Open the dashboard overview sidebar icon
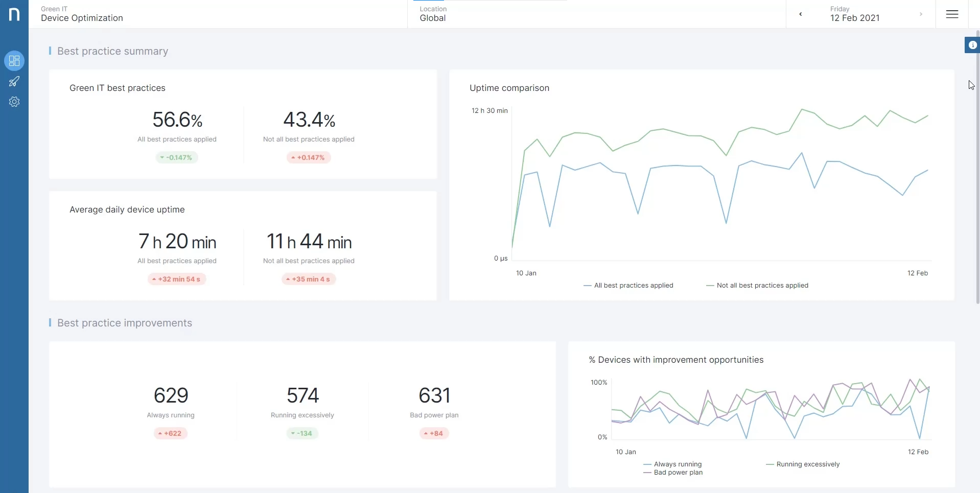 (14, 61)
